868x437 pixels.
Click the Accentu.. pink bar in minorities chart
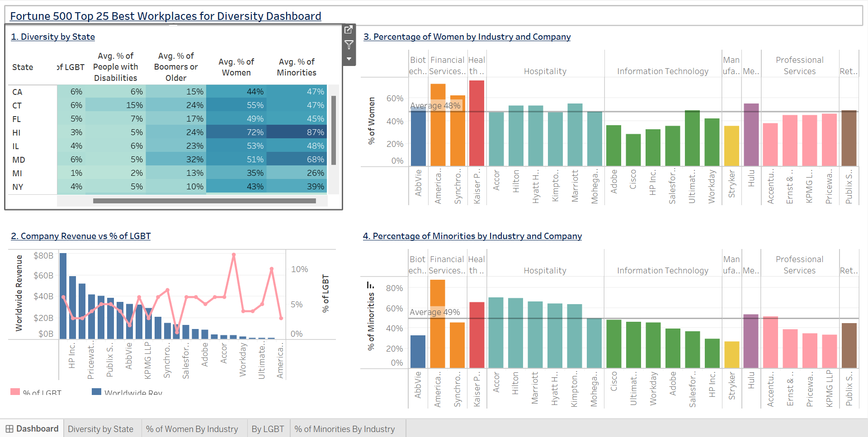click(x=770, y=342)
